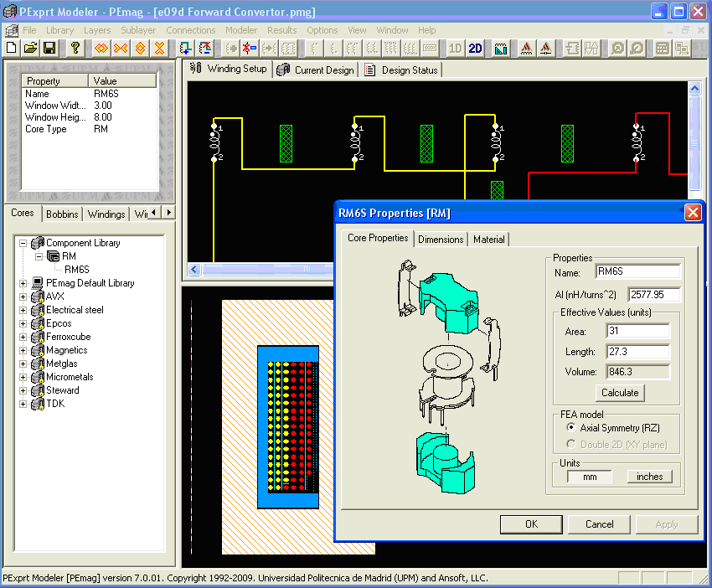Open the Library menu
Image resolution: width=712 pixels, height=588 pixels.
click(60, 30)
